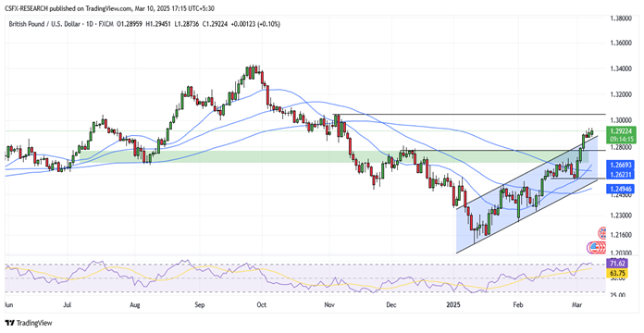The image size is (644, 333).
Task: Click the Aug label on time axis
Action: point(135,305)
